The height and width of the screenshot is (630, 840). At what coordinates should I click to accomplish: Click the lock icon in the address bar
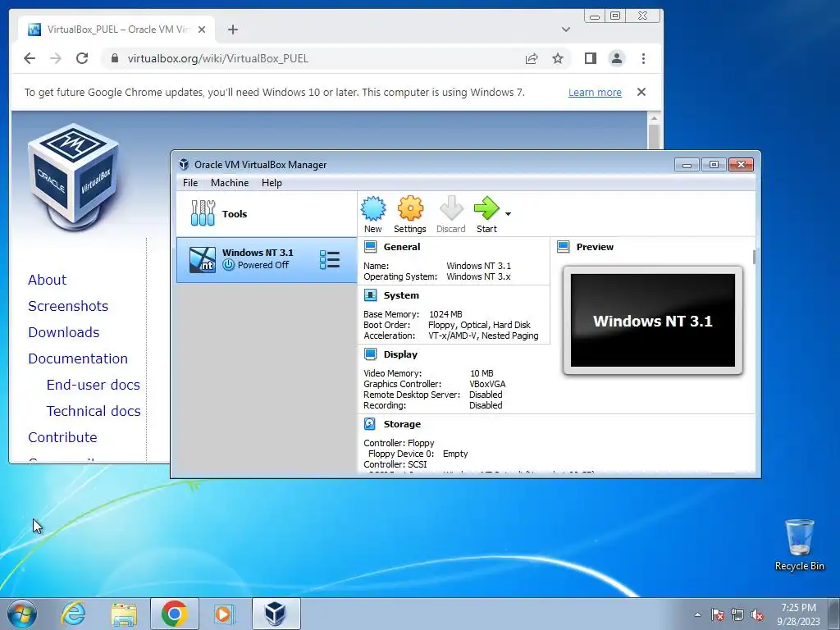[114, 58]
